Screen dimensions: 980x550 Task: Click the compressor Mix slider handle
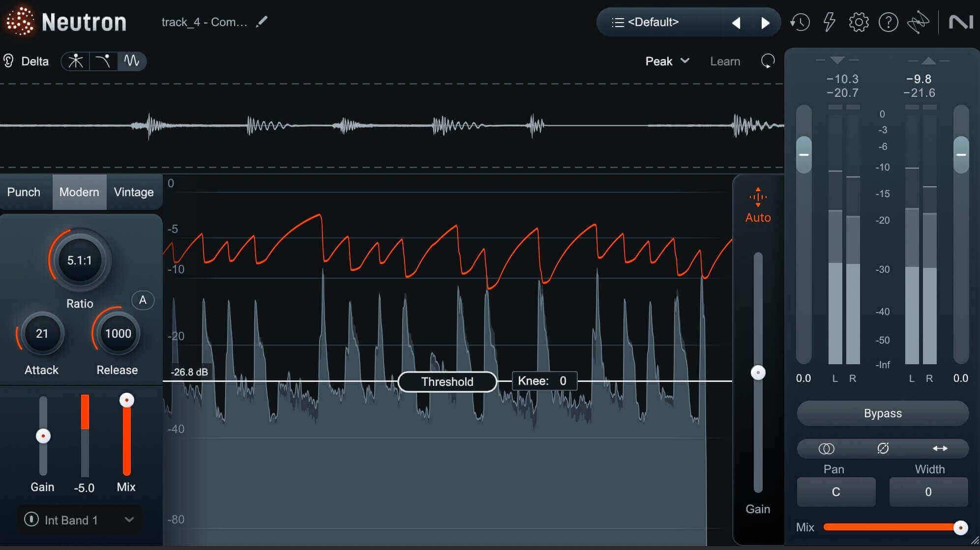(x=127, y=401)
